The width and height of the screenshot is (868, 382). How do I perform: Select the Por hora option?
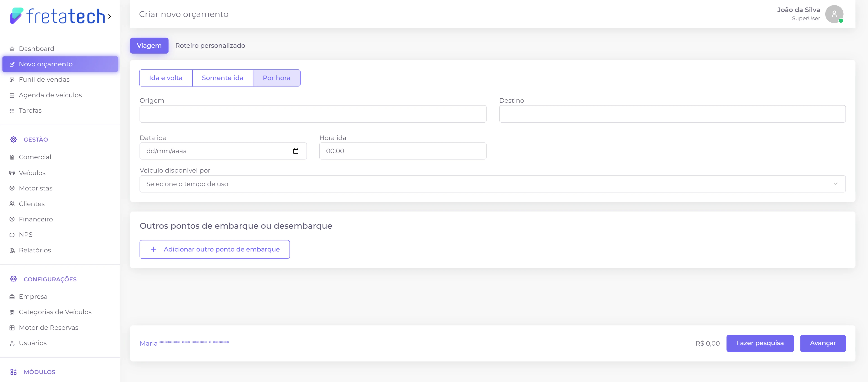[x=276, y=78]
